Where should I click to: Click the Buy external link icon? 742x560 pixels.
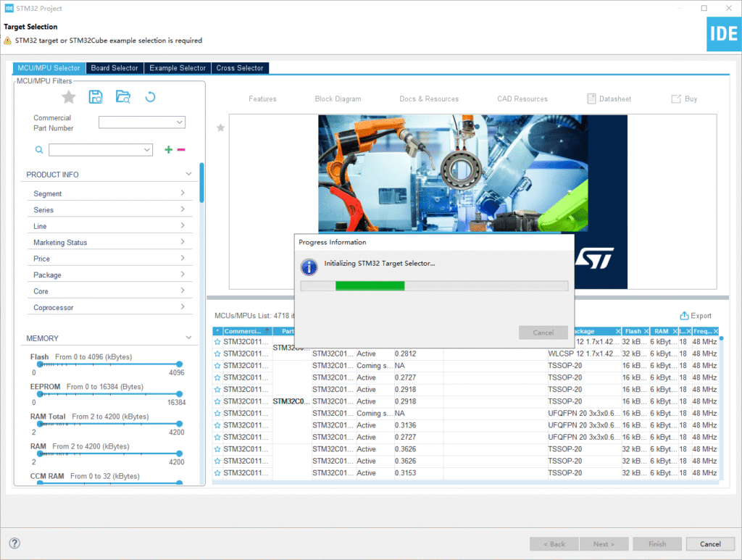pyautogui.click(x=676, y=99)
